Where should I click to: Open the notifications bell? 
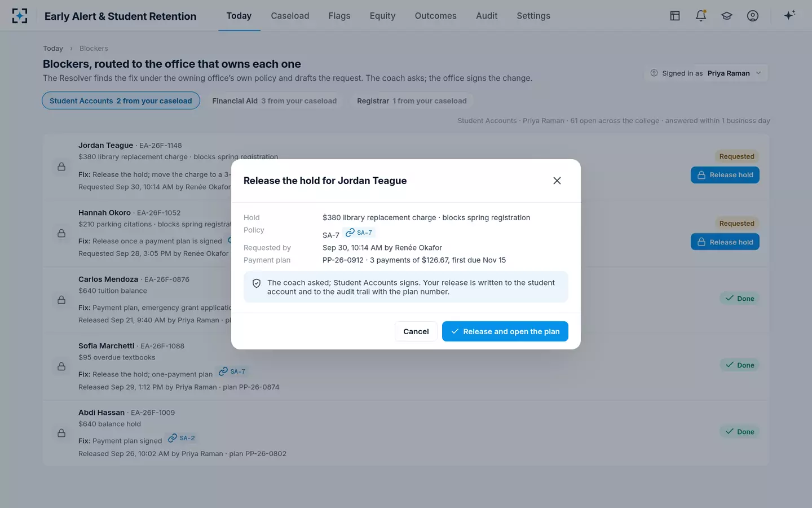coord(701,16)
